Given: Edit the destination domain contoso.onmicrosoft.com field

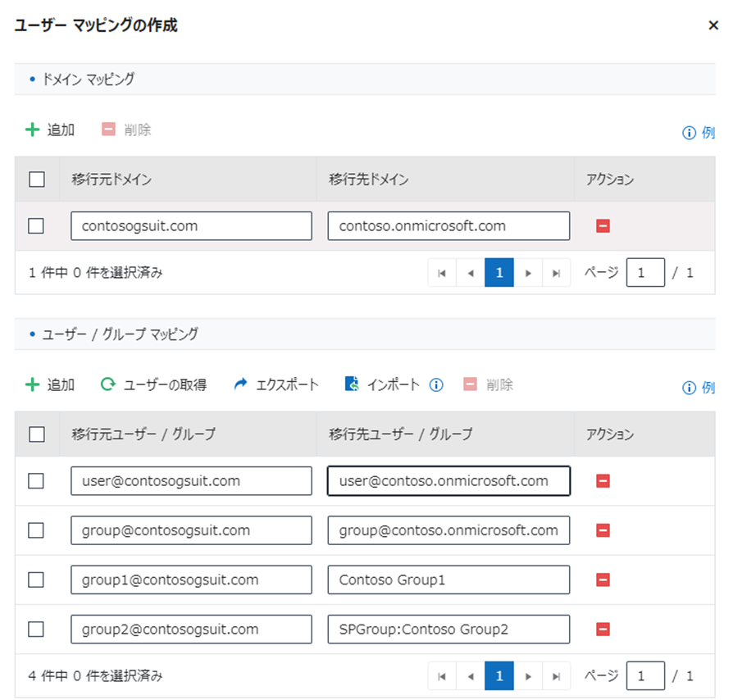Looking at the screenshot, I should 448,225.
